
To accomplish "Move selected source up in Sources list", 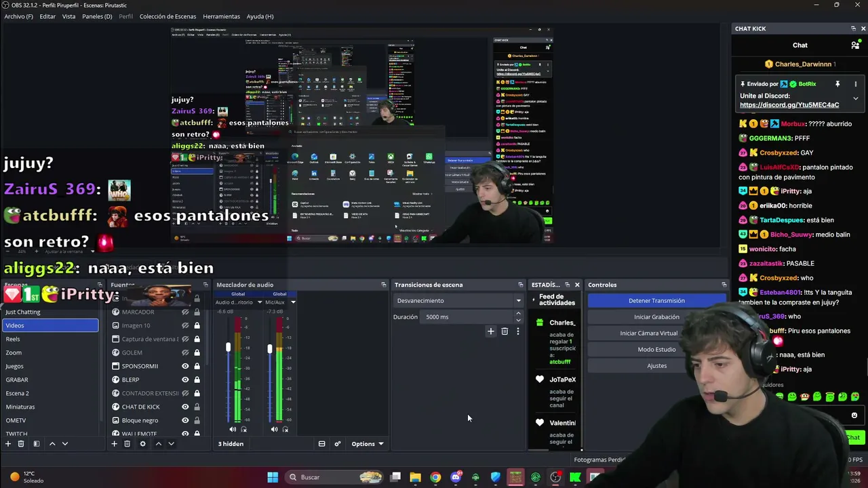I will click(158, 444).
